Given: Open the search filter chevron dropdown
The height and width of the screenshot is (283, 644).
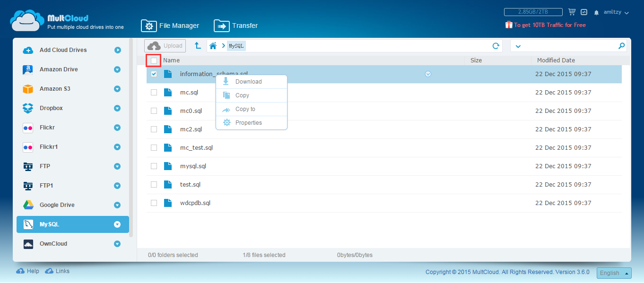Looking at the screenshot, I should [x=518, y=46].
